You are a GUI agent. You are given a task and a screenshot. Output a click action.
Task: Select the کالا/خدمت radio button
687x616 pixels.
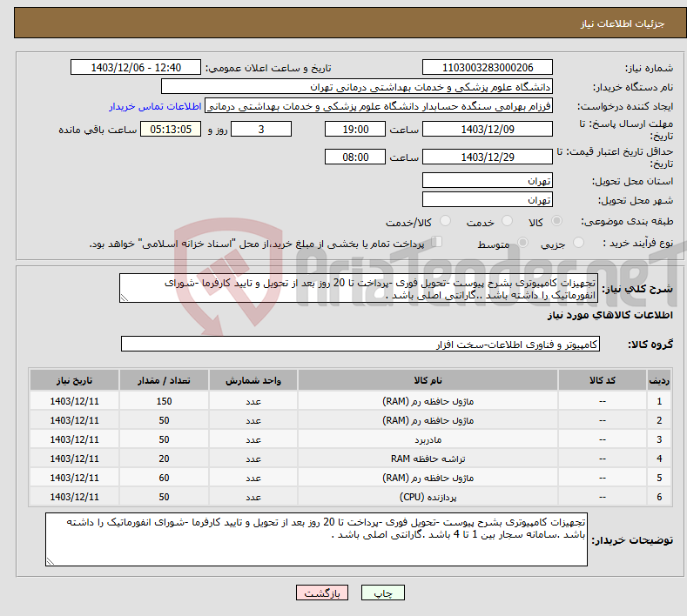pyautogui.click(x=445, y=221)
